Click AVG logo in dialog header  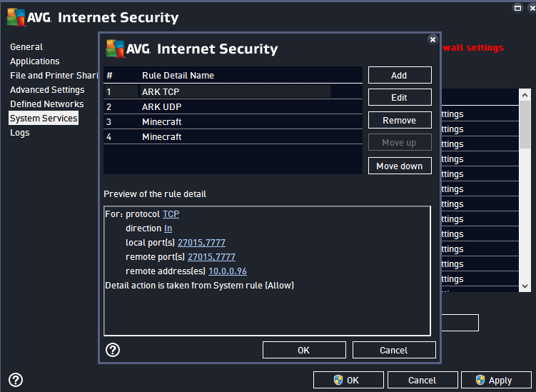point(128,49)
